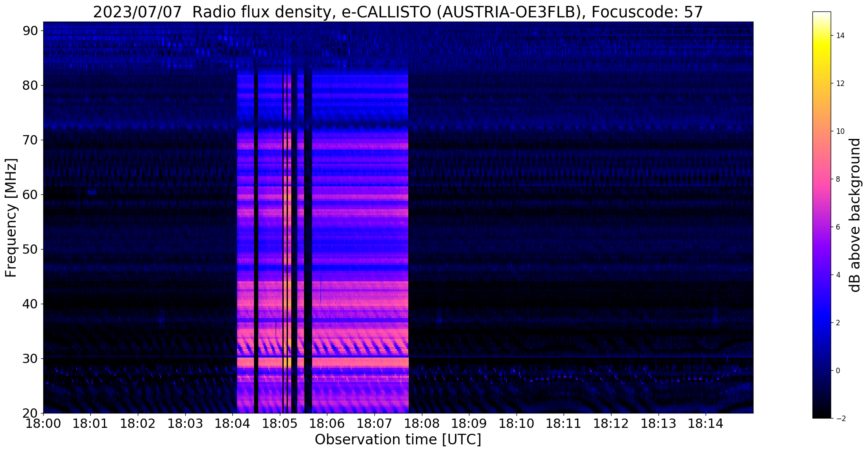The image size is (868, 452).
Task: Click the 18:06 time tick label
Action: (x=327, y=424)
